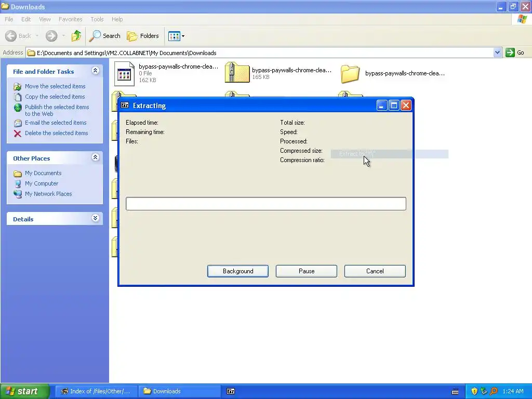Expand the Address bar dropdown
The height and width of the screenshot is (399, 532).
click(497, 52)
